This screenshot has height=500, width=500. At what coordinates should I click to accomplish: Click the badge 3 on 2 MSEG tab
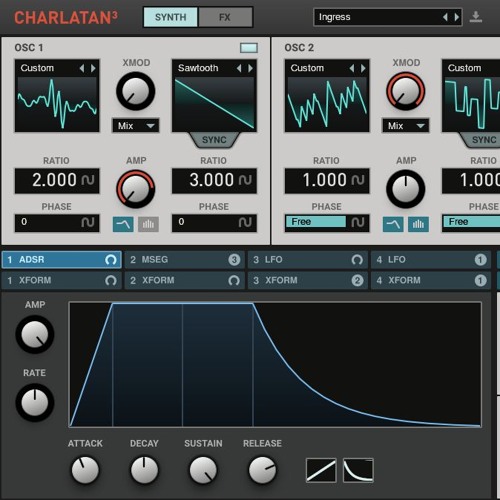[x=234, y=260]
